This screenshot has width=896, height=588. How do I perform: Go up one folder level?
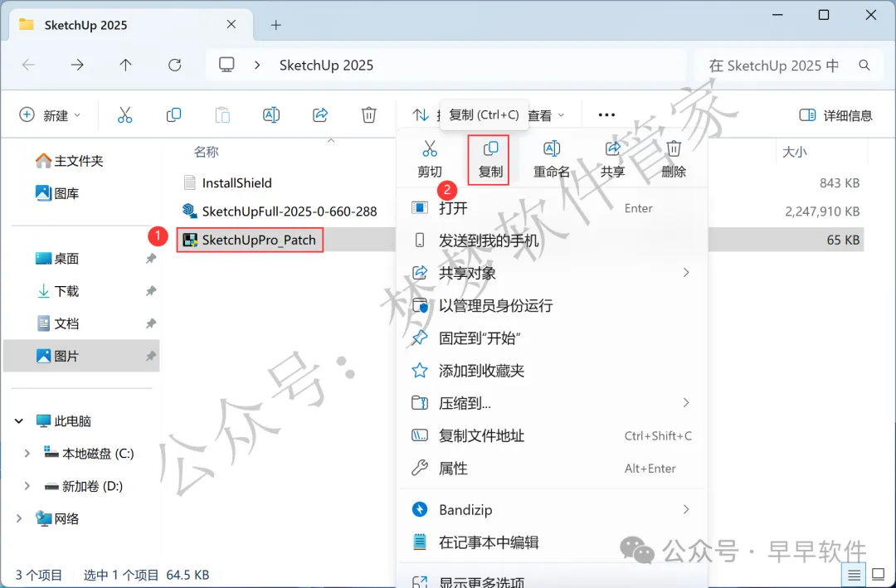tap(126, 66)
